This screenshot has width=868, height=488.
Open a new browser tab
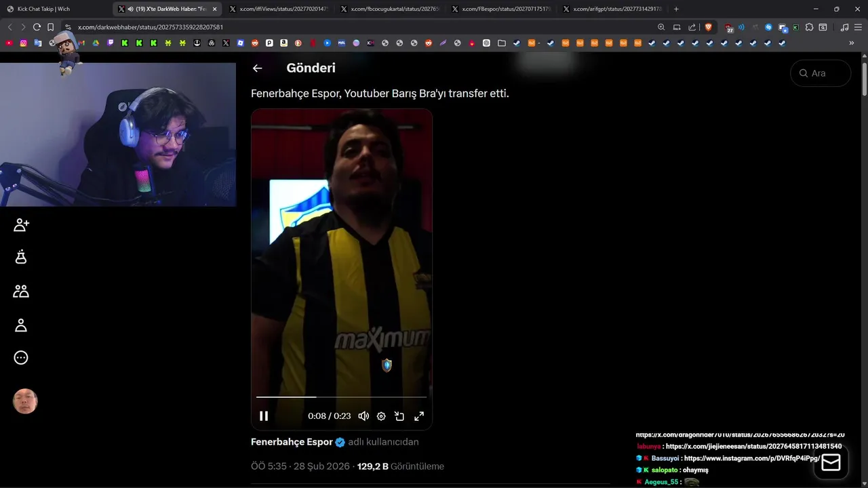point(676,9)
